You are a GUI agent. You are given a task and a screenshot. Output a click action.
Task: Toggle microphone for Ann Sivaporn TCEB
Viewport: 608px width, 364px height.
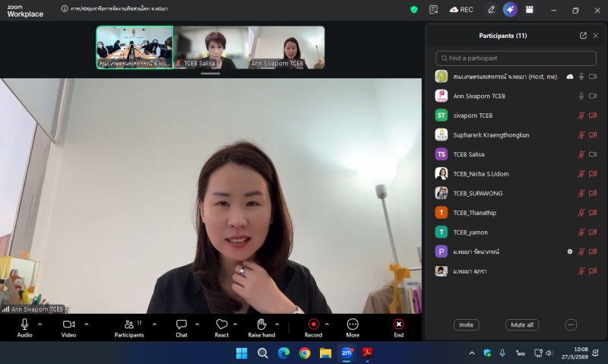tap(581, 96)
